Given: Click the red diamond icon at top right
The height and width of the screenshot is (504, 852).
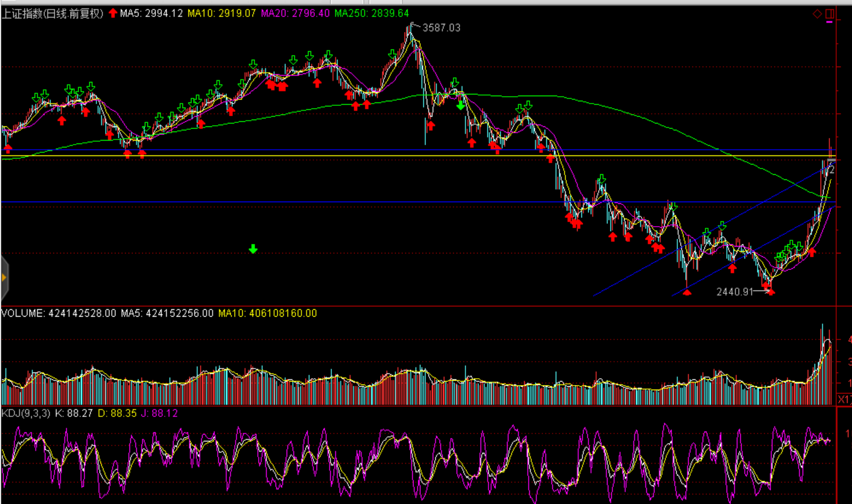Looking at the screenshot, I should [817, 14].
